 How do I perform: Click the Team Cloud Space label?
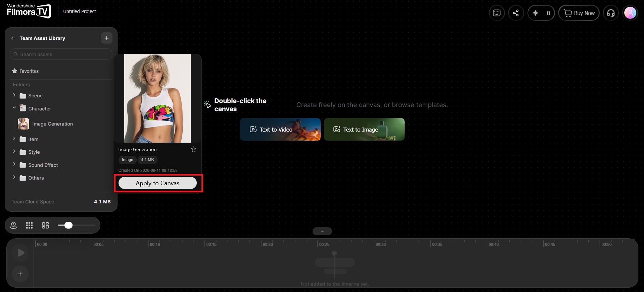point(33,202)
